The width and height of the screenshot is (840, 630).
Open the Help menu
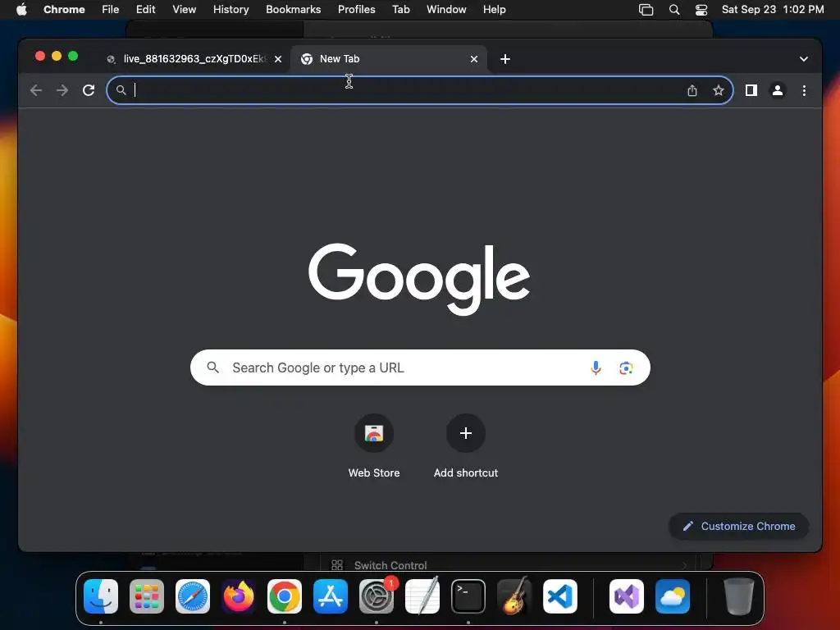[495, 10]
